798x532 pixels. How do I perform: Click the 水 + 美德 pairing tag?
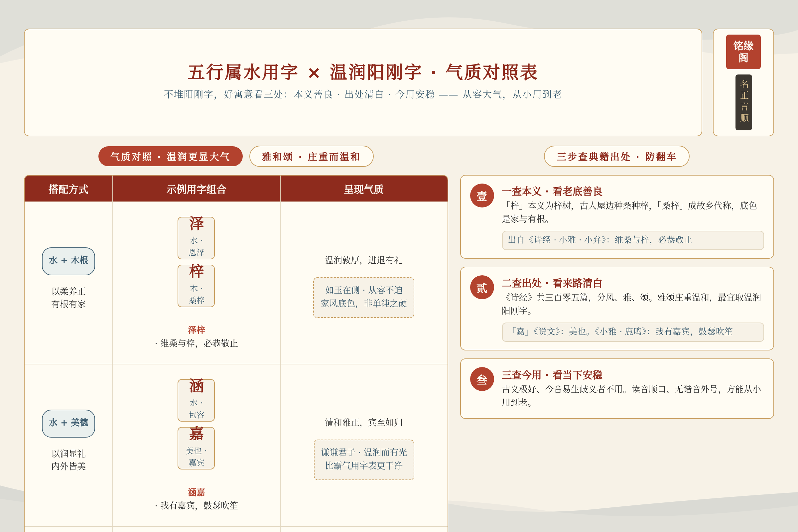click(x=68, y=423)
